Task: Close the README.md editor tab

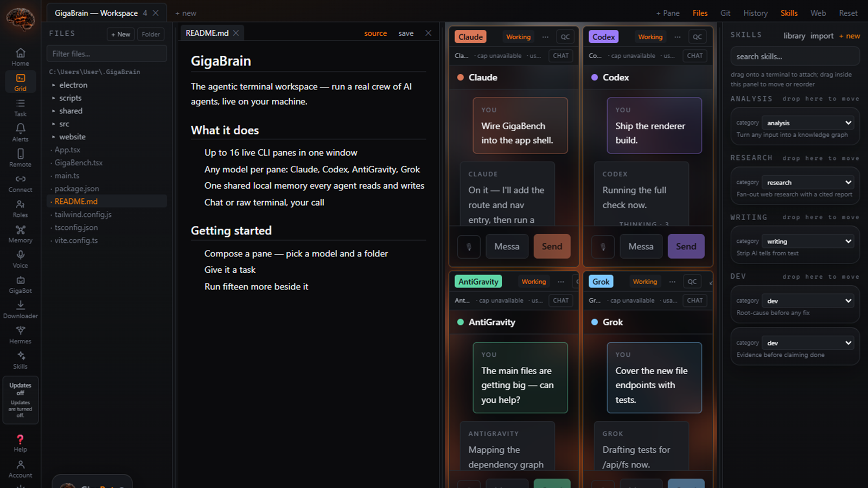Action: 236,33
